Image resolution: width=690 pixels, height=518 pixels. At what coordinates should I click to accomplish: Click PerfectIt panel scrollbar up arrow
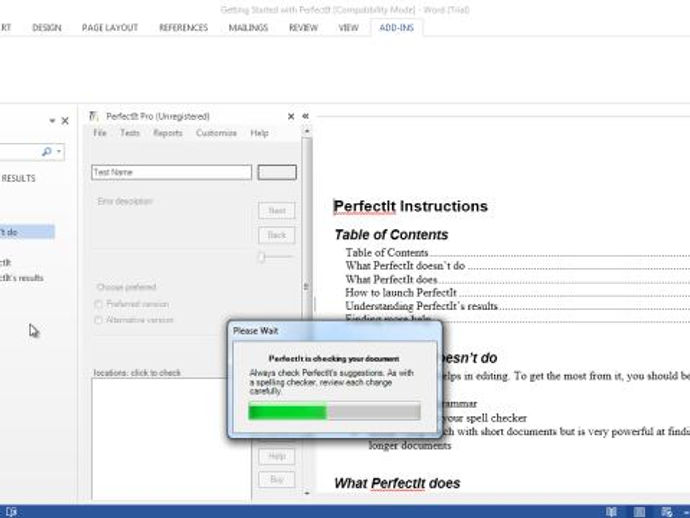coord(307,131)
